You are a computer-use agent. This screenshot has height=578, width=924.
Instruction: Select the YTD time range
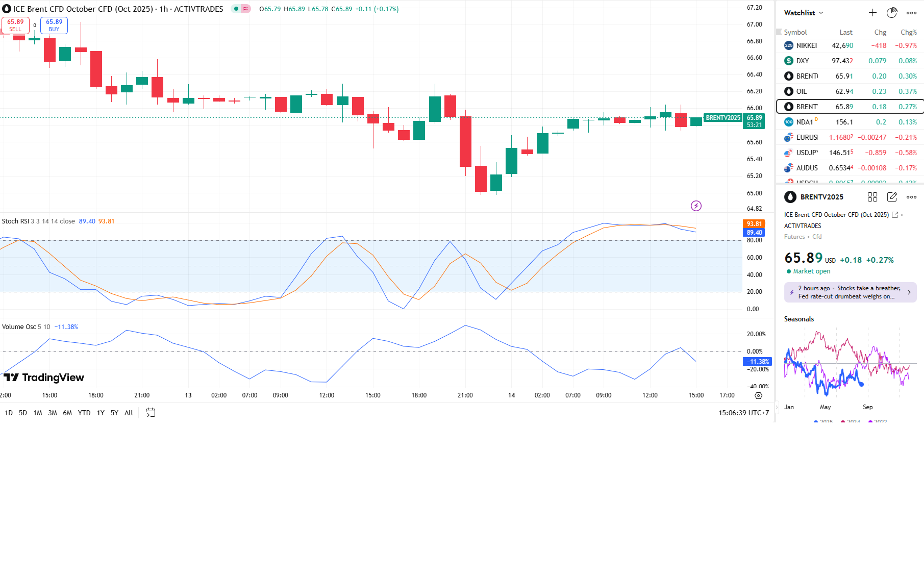tap(84, 413)
